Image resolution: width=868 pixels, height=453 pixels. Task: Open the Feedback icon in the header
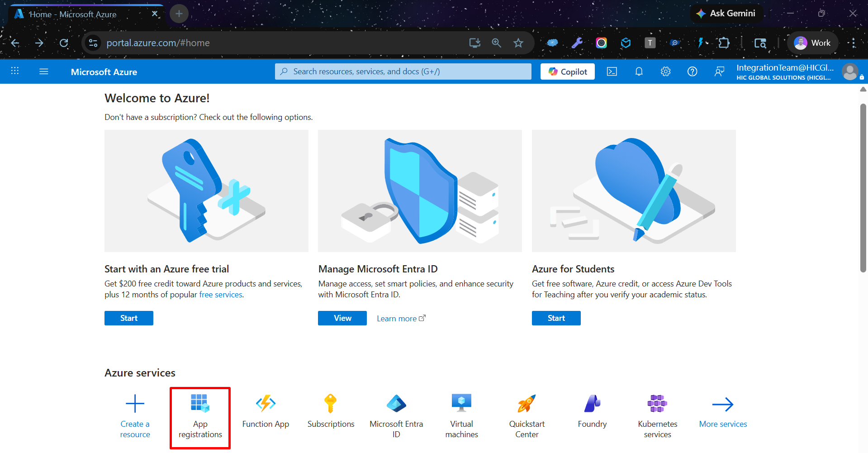[x=719, y=72]
